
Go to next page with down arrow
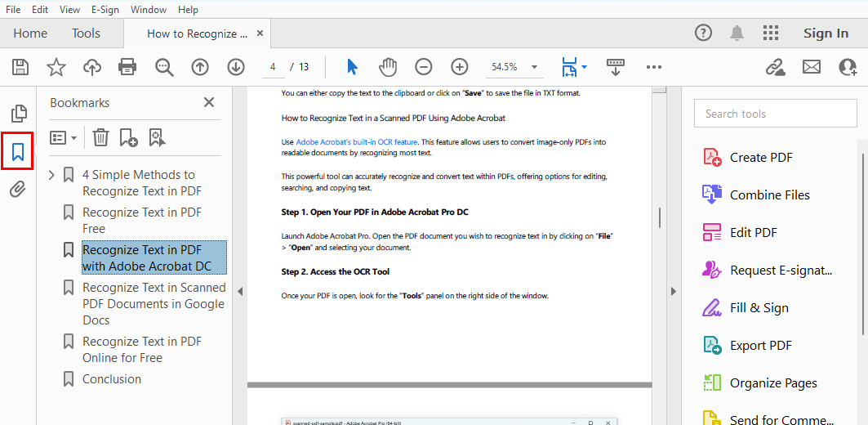coord(236,67)
